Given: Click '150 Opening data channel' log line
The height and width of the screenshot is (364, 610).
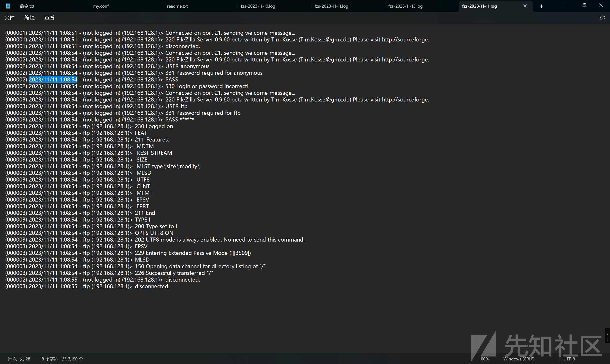Looking at the screenshot, I should click(x=135, y=266).
